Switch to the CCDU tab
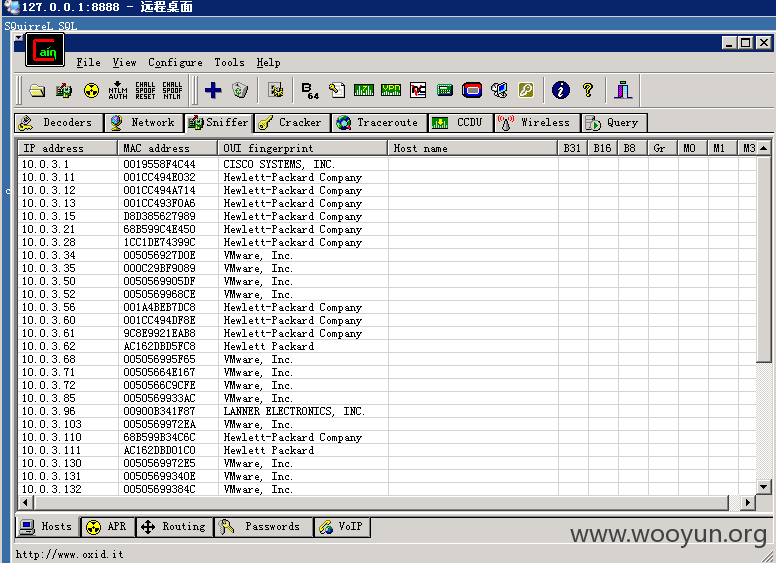 tap(461, 123)
